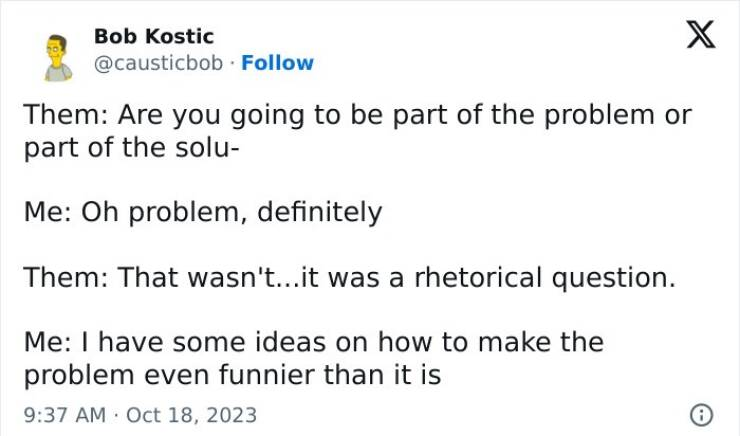Follow the causticbob account
Screen dimensions: 740x436
pyautogui.click(x=278, y=63)
